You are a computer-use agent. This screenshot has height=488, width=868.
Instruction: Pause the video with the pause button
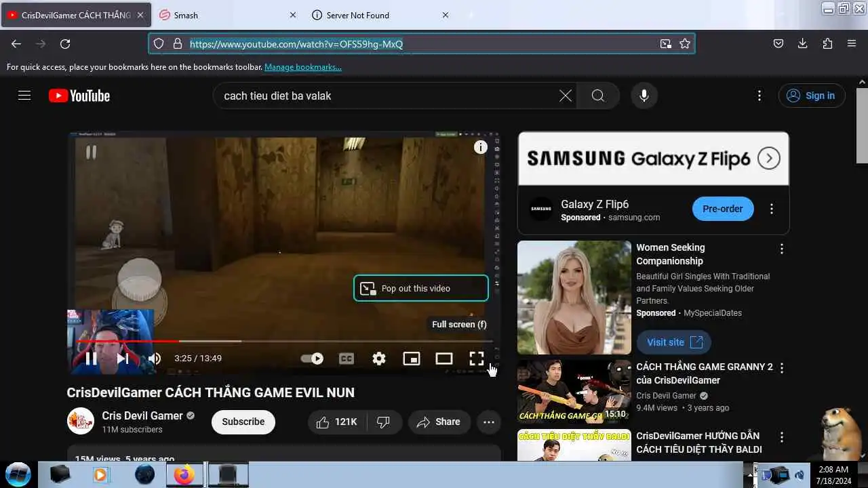point(91,359)
